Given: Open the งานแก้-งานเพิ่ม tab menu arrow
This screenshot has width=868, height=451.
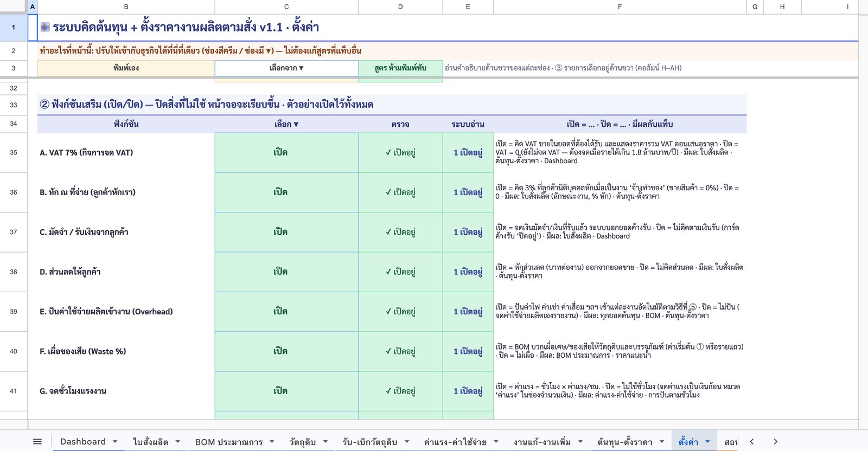Looking at the screenshot, I should tap(580, 442).
